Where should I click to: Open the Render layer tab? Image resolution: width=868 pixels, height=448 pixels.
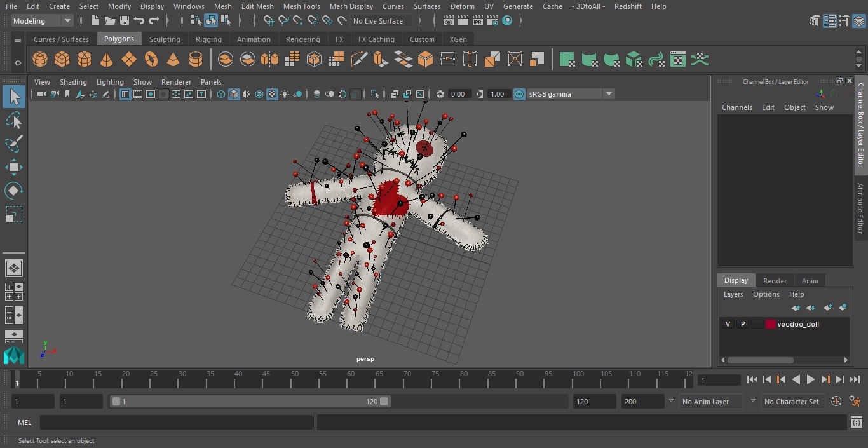coord(775,281)
